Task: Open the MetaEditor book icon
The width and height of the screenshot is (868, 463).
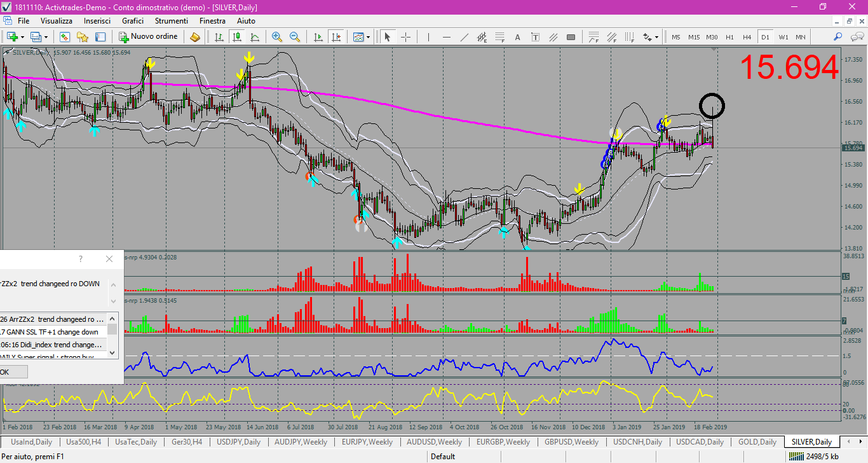Action: (195, 37)
